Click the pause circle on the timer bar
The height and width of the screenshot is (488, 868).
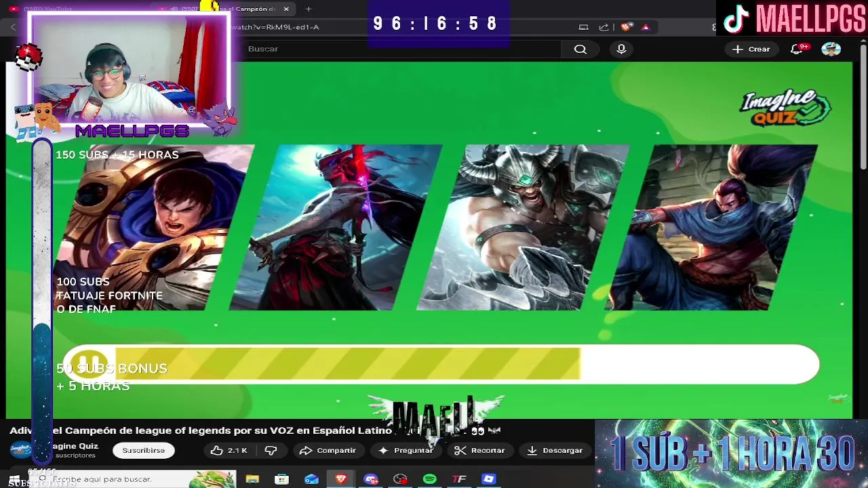(x=90, y=364)
